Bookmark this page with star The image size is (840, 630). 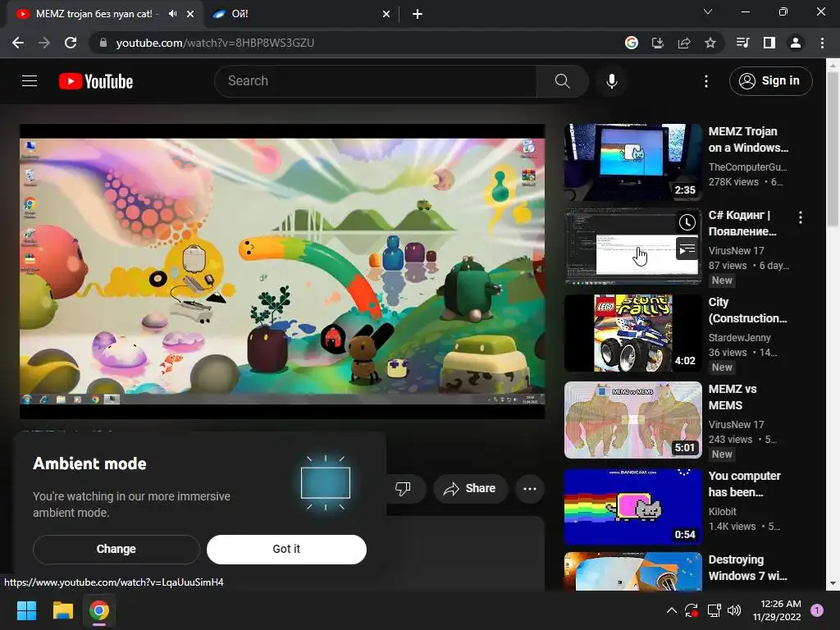(710, 43)
